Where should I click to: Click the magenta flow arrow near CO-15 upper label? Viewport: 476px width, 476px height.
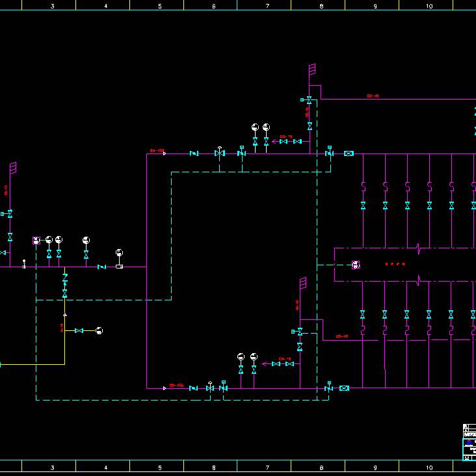(x=274, y=141)
